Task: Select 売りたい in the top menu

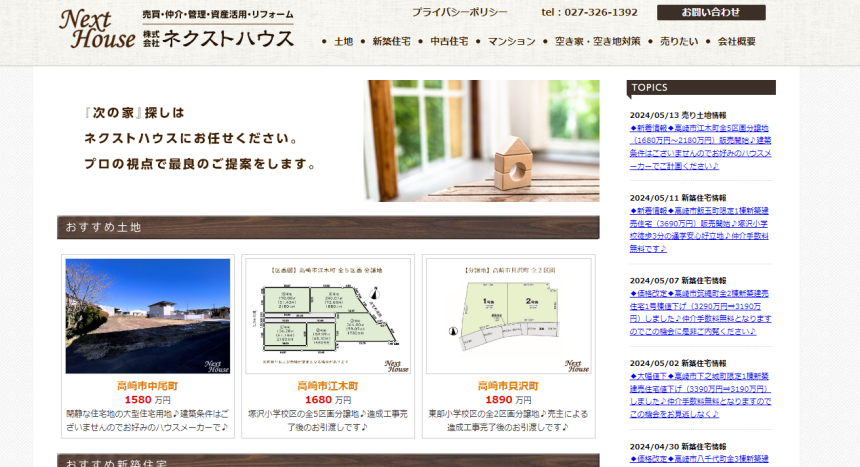Action: pos(679,42)
